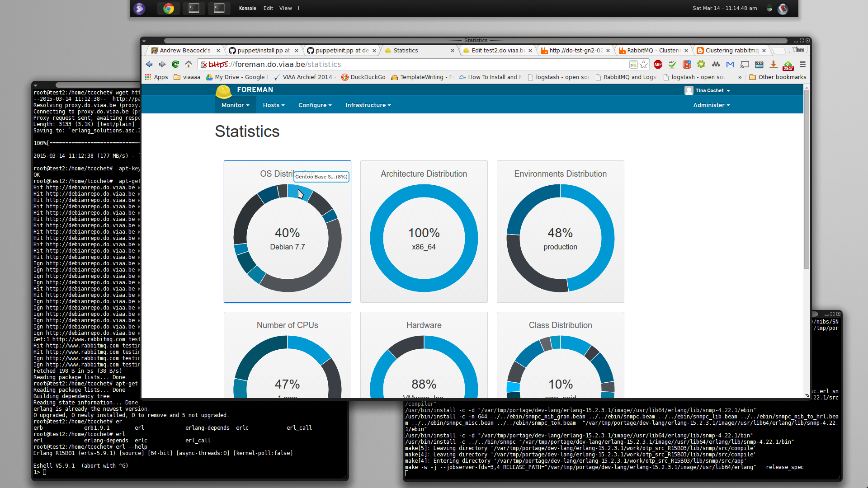Screen dimensions: 868x488
Task: Switch to Andrew Beacock's tab
Action: tap(185, 51)
